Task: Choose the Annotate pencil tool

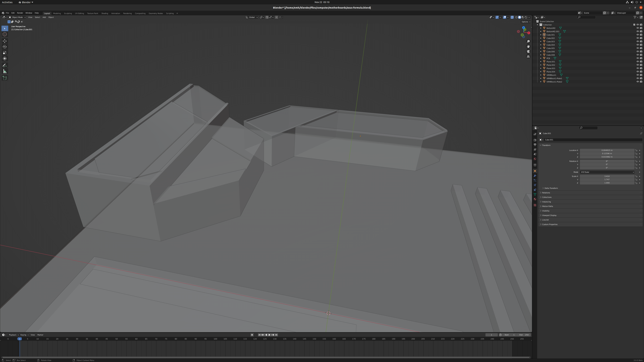Action: tap(5, 66)
